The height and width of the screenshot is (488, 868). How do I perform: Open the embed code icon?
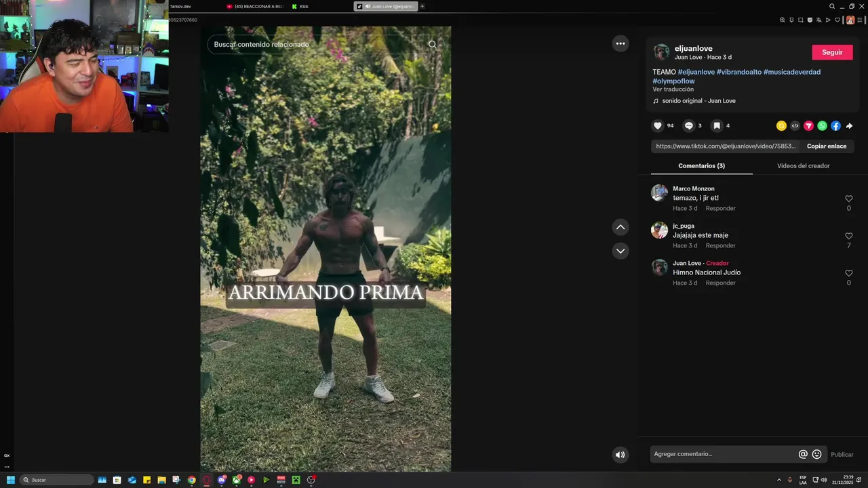[795, 125]
